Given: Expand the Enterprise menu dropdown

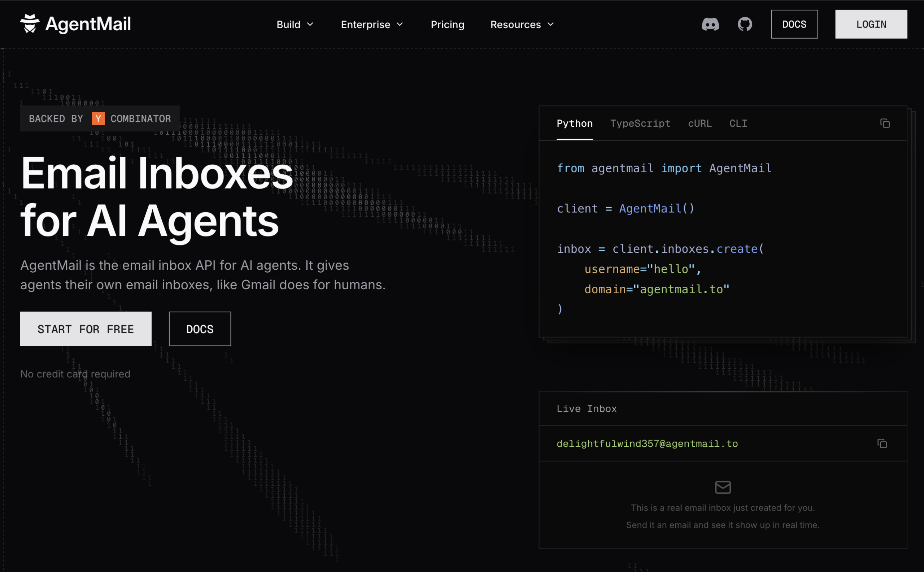Looking at the screenshot, I should click(372, 25).
